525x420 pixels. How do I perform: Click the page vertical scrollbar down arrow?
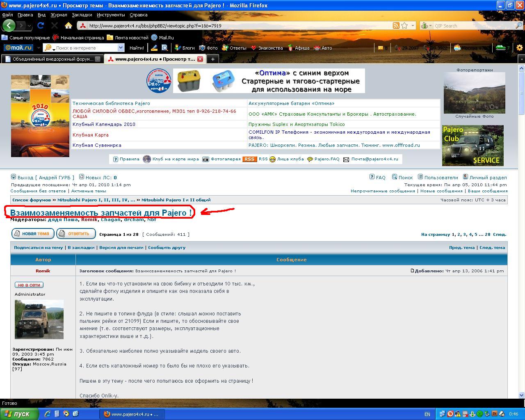[x=521, y=395]
